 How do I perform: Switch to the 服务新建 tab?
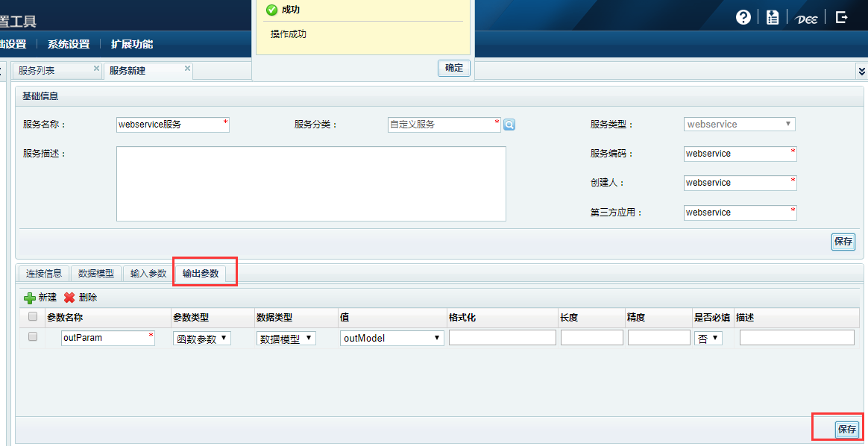click(x=128, y=71)
